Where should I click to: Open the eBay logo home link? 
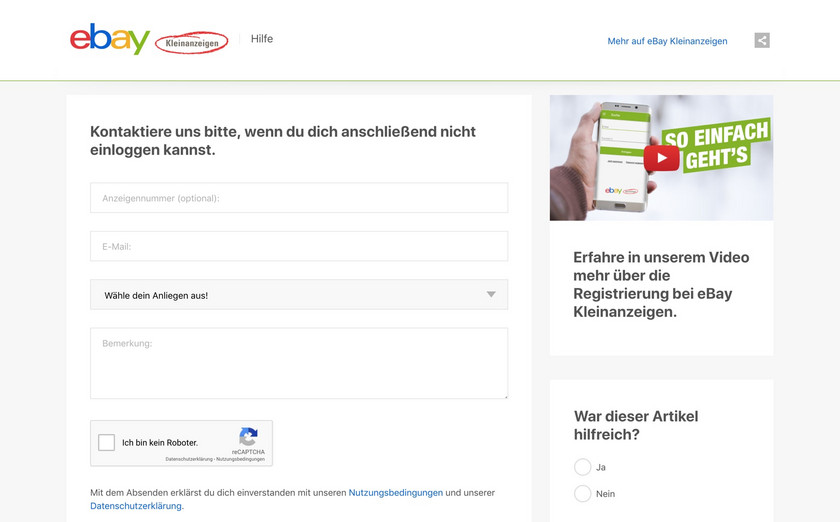pos(110,39)
